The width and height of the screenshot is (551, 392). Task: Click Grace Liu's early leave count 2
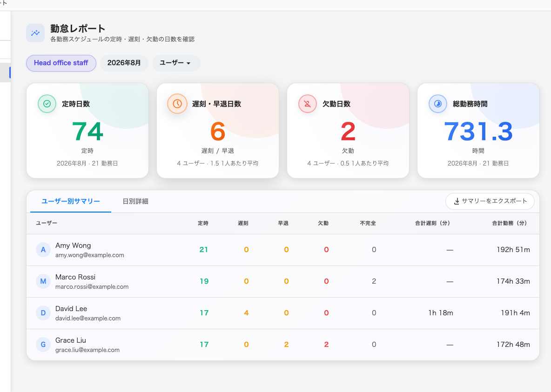286,345
